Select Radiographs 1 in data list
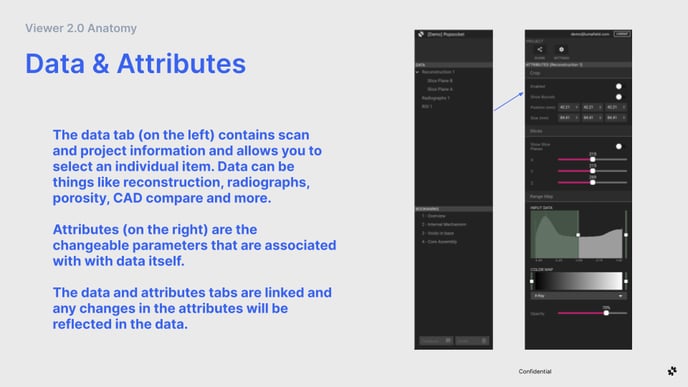Image resolution: width=688 pixels, height=387 pixels. 435,98
